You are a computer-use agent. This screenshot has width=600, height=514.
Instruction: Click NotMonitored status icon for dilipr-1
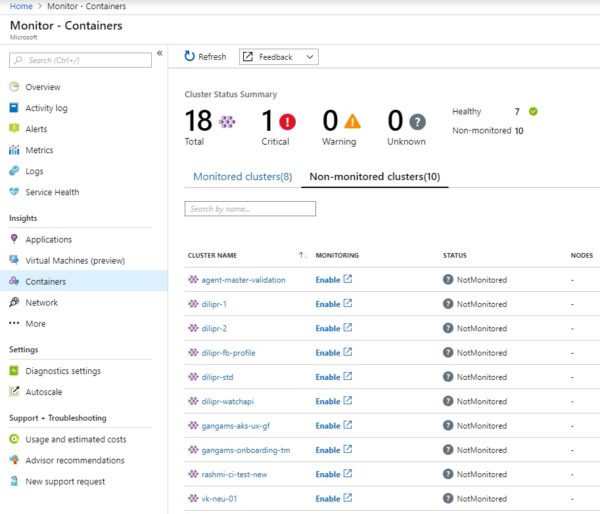tap(448, 304)
